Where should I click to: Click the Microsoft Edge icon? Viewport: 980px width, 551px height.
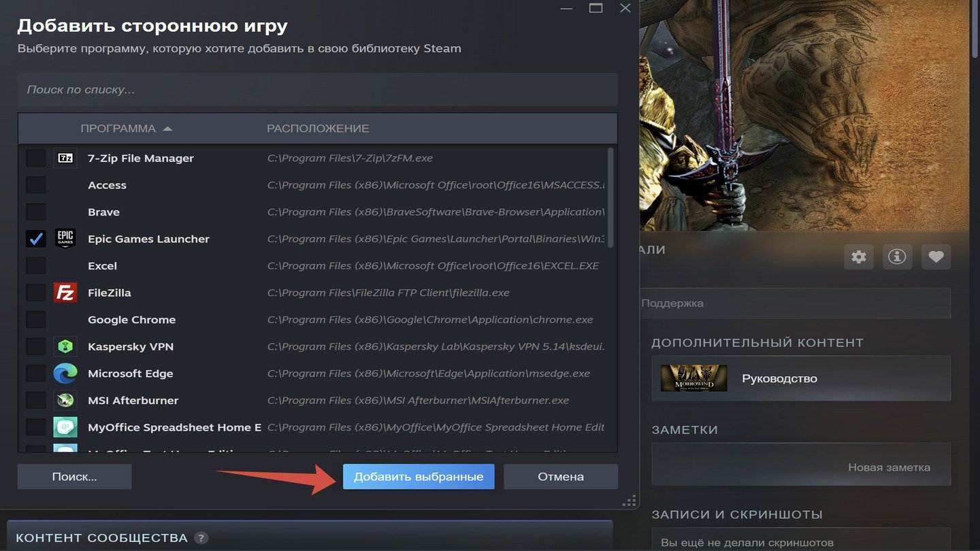tap(65, 373)
